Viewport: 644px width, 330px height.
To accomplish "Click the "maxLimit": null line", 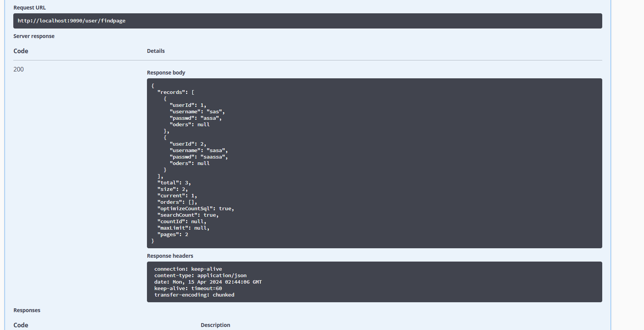I will (183, 228).
